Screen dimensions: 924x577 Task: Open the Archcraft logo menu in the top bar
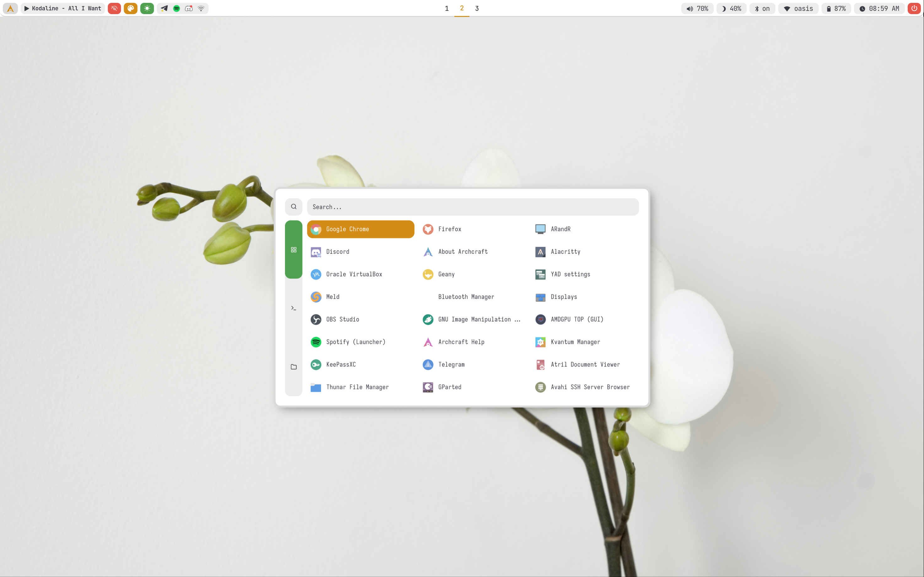[x=10, y=8]
